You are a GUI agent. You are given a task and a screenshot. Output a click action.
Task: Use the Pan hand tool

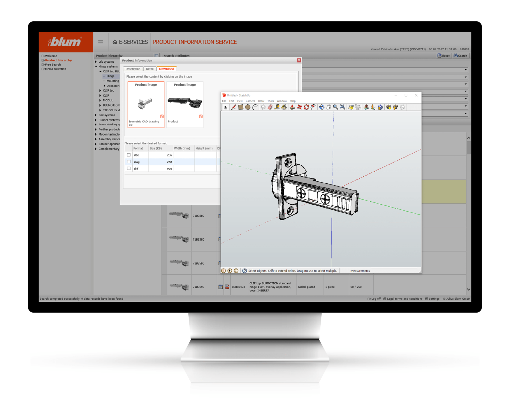point(329,107)
